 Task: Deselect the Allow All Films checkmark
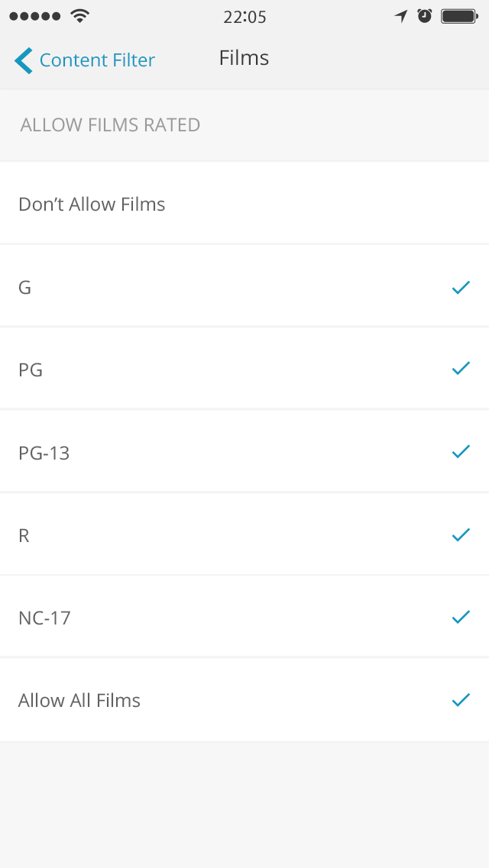click(x=461, y=699)
